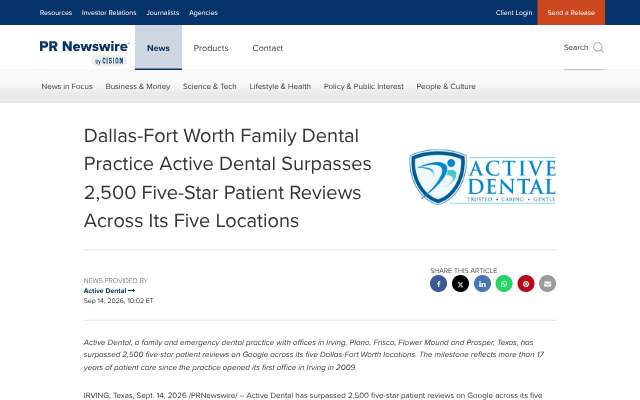Open News in Focus menu
This screenshot has height=400, width=640.
(67, 87)
